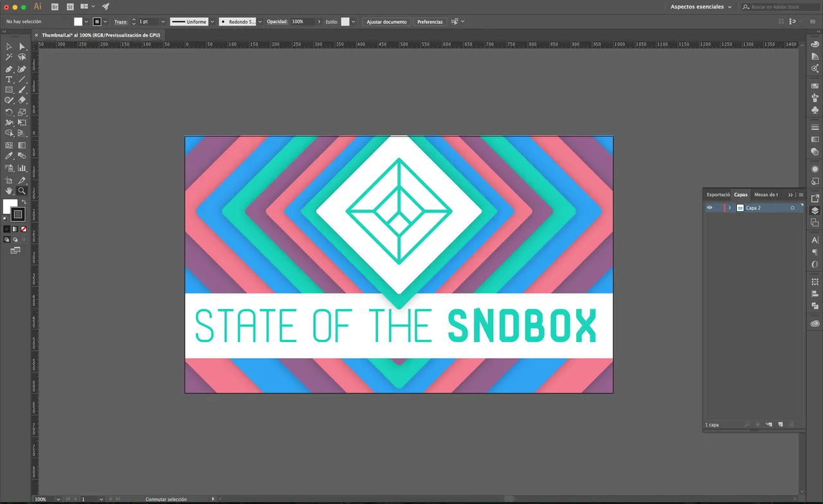
Task: Change screen mode button in toolbar
Action: click(x=15, y=251)
